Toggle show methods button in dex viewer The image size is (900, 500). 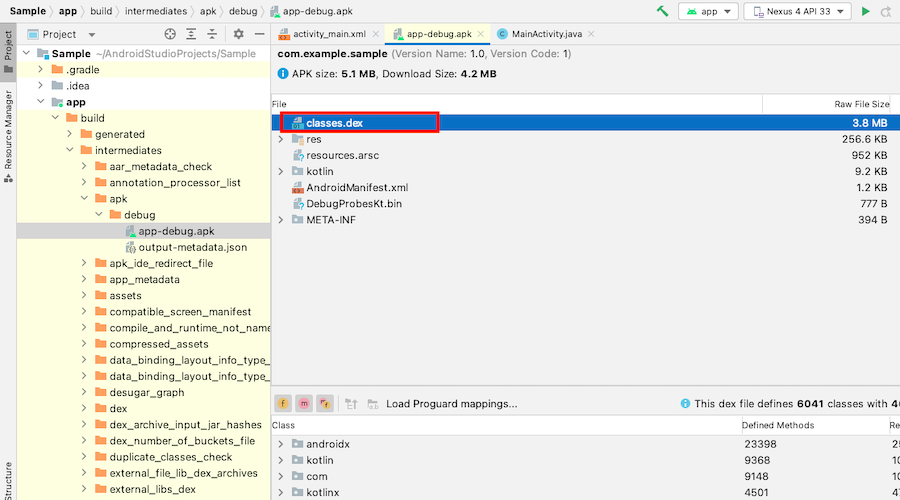tap(304, 404)
